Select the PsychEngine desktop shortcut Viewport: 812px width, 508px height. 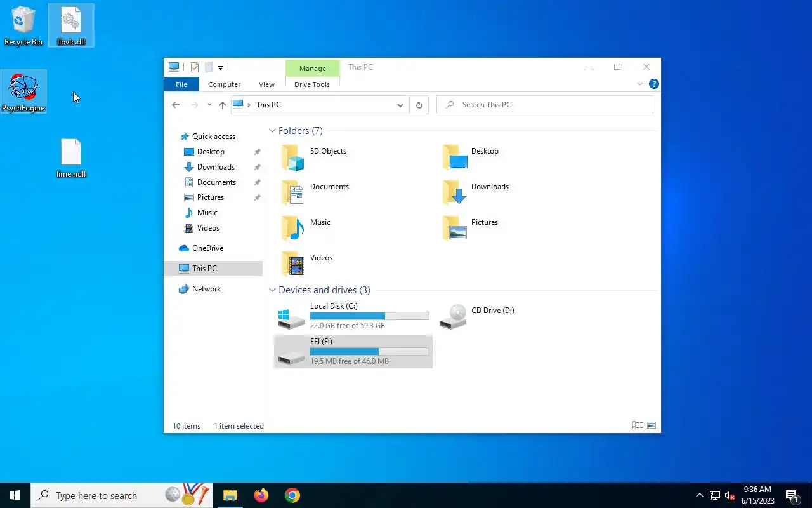23,92
